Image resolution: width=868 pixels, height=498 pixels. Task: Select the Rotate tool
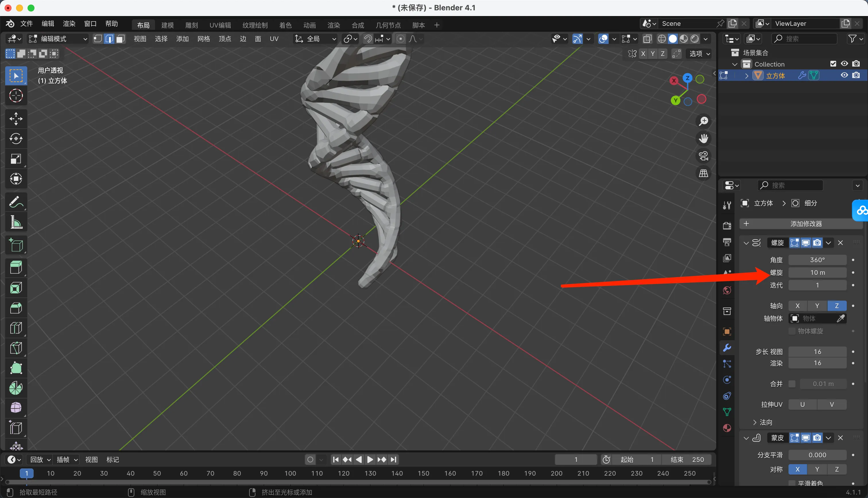click(16, 139)
